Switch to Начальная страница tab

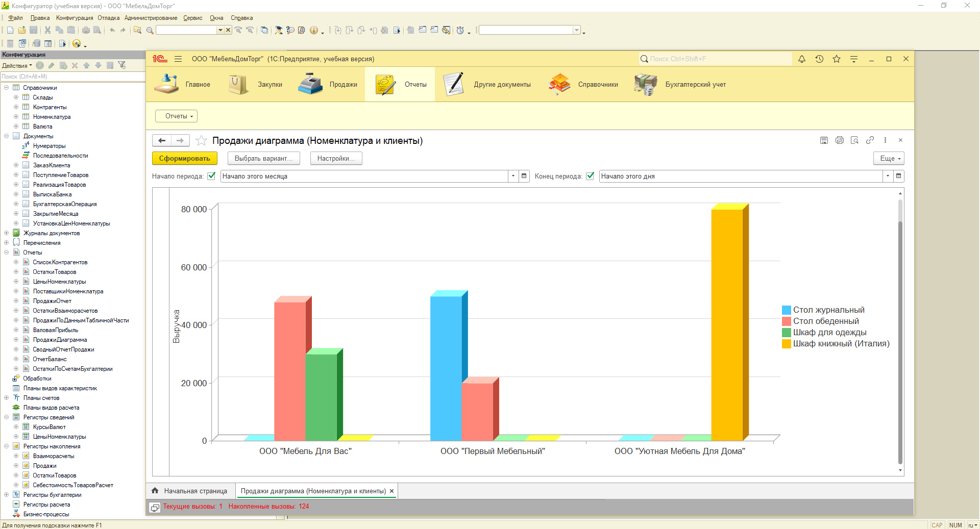coord(190,491)
